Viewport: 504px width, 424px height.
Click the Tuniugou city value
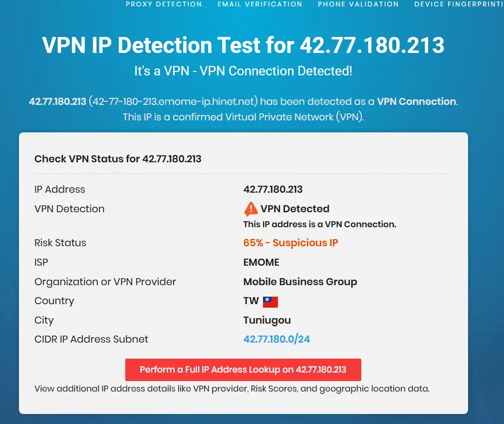click(267, 320)
